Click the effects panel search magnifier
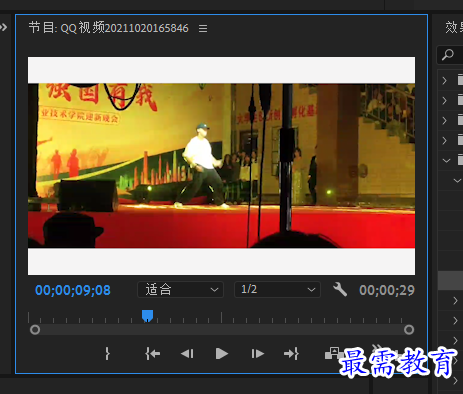The width and height of the screenshot is (463, 394). pyautogui.click(x=448, y=54)
